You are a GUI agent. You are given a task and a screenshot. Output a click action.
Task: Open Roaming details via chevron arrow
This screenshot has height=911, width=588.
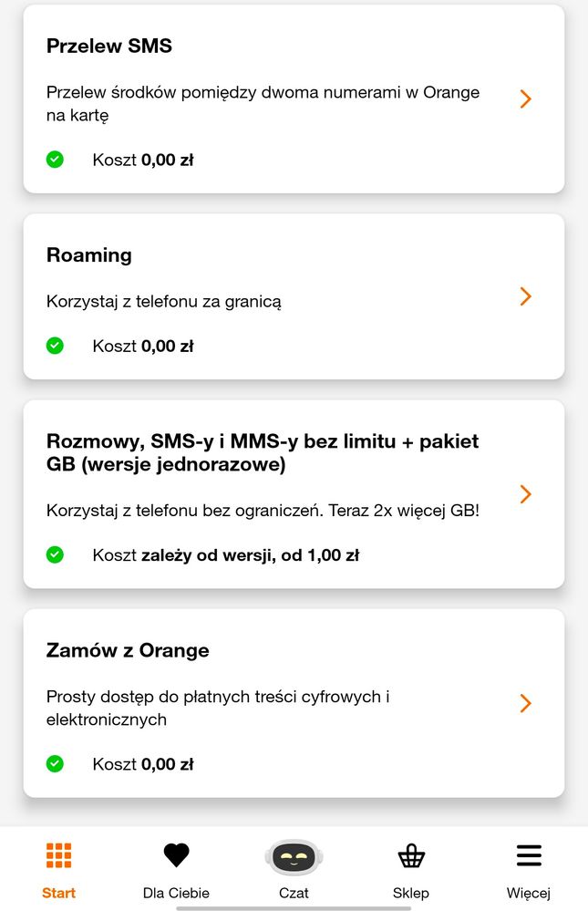tap(525, 296)
